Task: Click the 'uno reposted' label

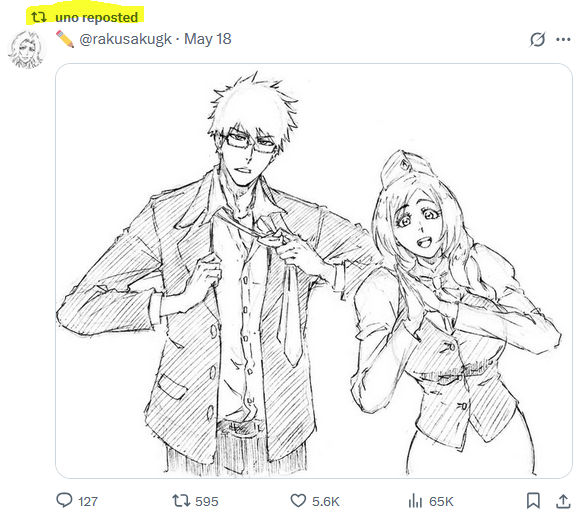Action: [x=96, y=17]
